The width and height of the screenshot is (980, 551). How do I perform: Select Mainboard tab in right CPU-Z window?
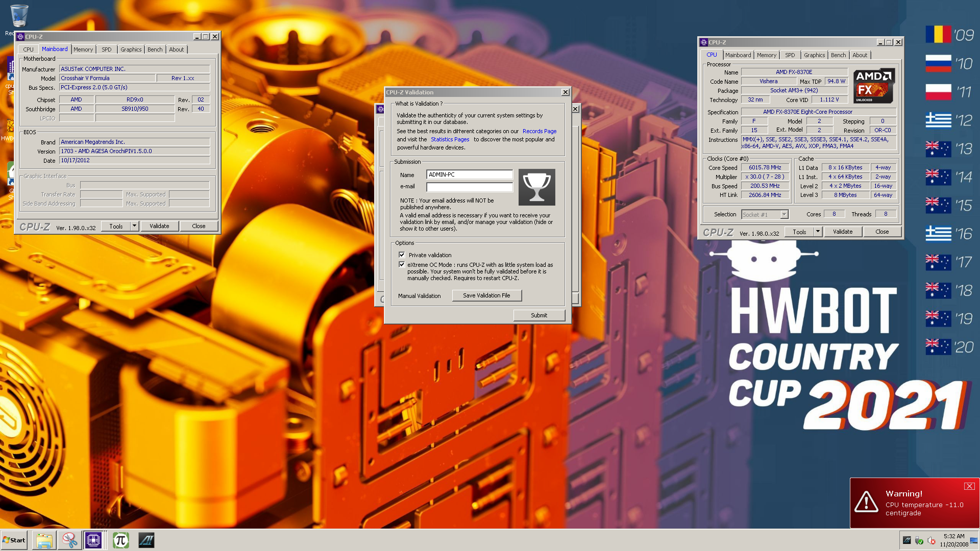click(x=738, y=55)
